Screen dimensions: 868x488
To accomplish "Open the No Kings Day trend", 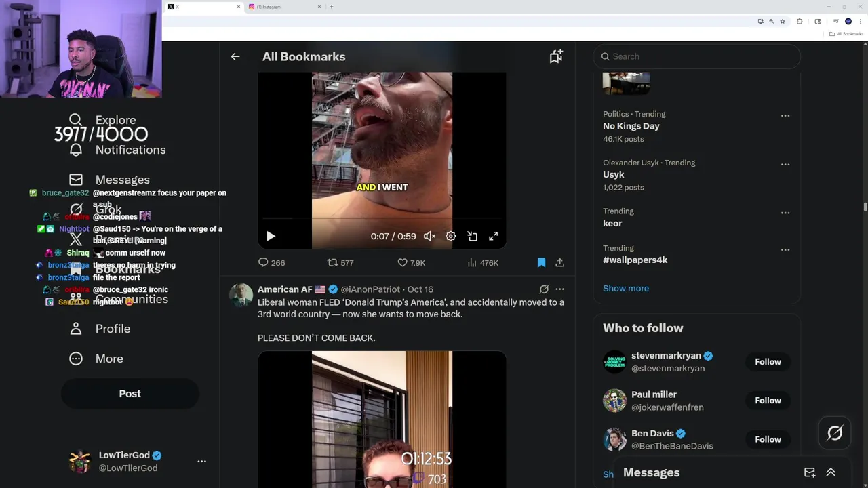I will click(631, 126).
